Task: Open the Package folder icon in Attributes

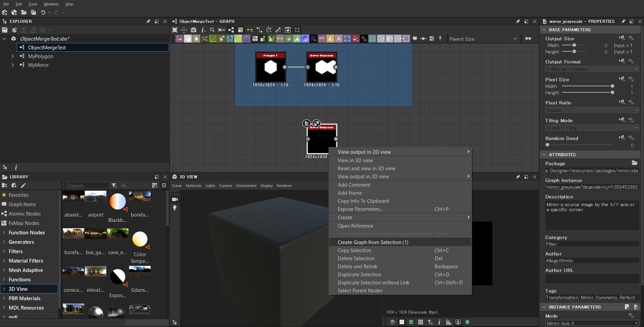Action: pos(634,163)
